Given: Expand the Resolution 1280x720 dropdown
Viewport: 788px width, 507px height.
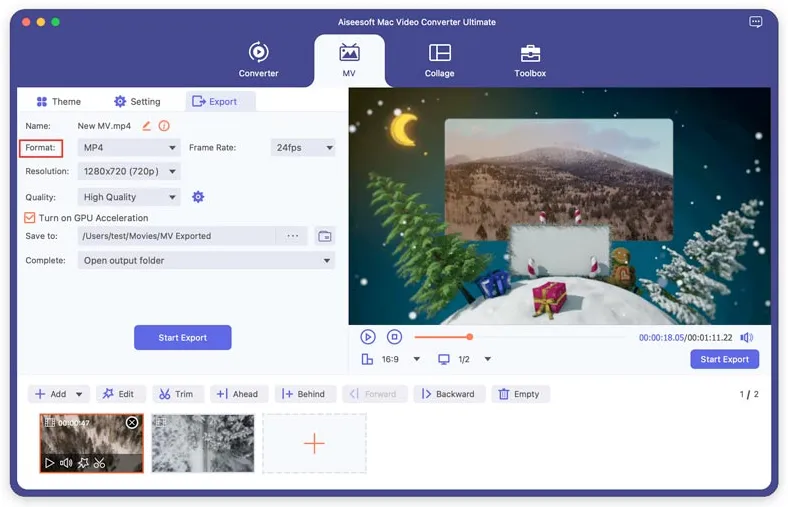Looking at the screenshot, I should [129, 171].
